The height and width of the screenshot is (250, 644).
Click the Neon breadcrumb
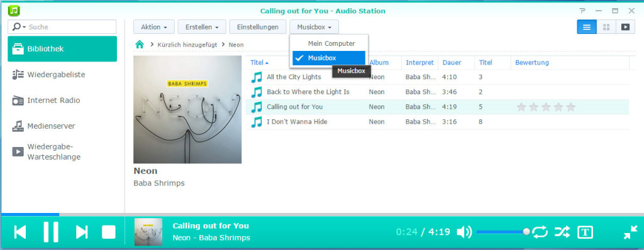click(236, 45)
